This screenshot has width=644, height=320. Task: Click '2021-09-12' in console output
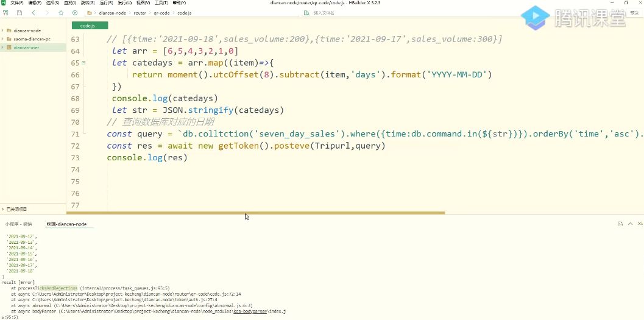point(22,236)
